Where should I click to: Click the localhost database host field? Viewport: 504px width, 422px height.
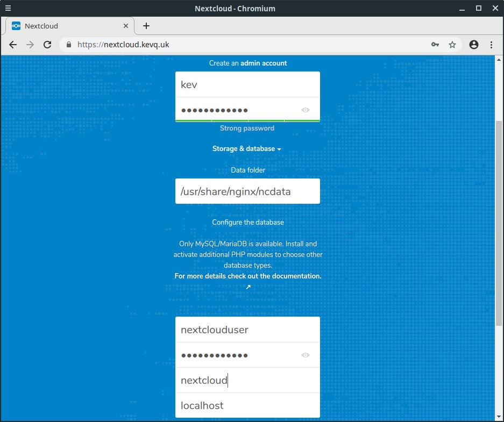pos(247,405)
